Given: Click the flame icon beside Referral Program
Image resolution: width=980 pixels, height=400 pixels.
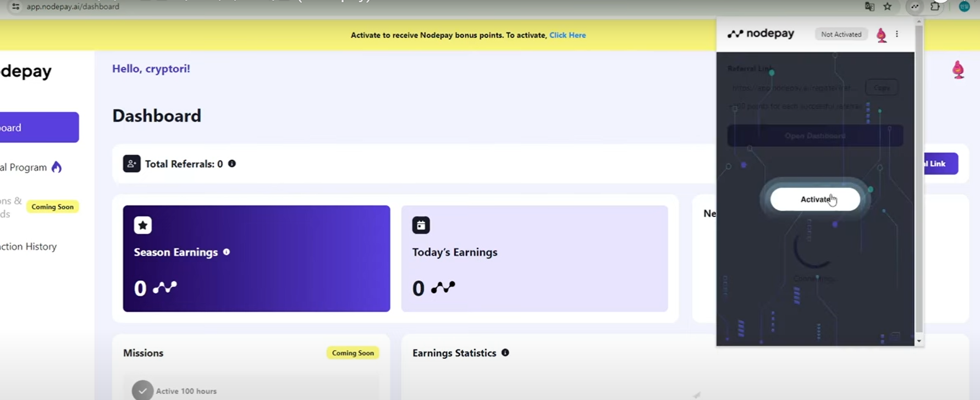Looking at the screenshot, I should coord(57,167).
